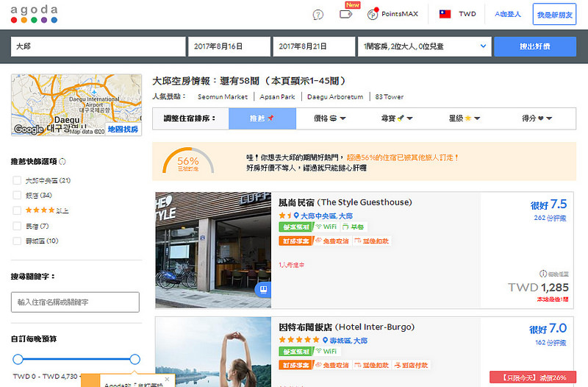Viewport: 588px width, 387px height.
Task: Open the 得分 sort dropdown
Action: click(x=537, y=118)
